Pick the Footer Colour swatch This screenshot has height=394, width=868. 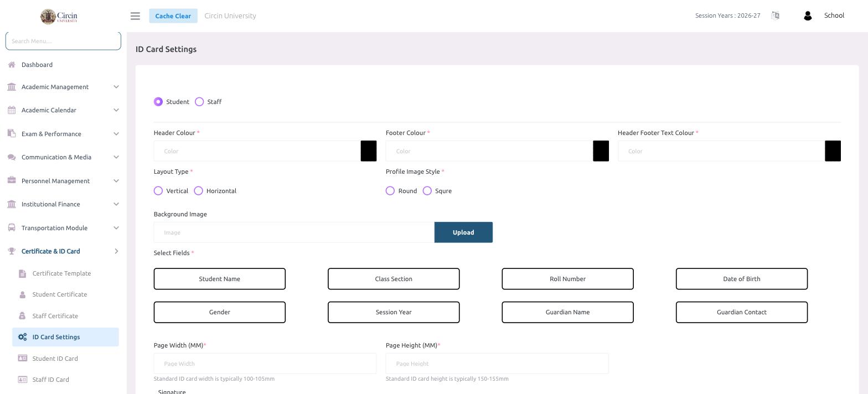601,151
